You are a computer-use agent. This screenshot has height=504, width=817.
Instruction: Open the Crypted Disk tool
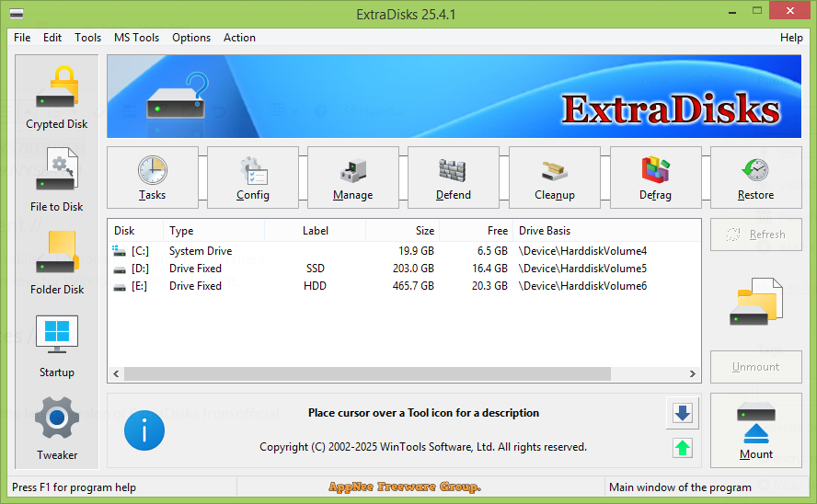click(x=57, y=97)
